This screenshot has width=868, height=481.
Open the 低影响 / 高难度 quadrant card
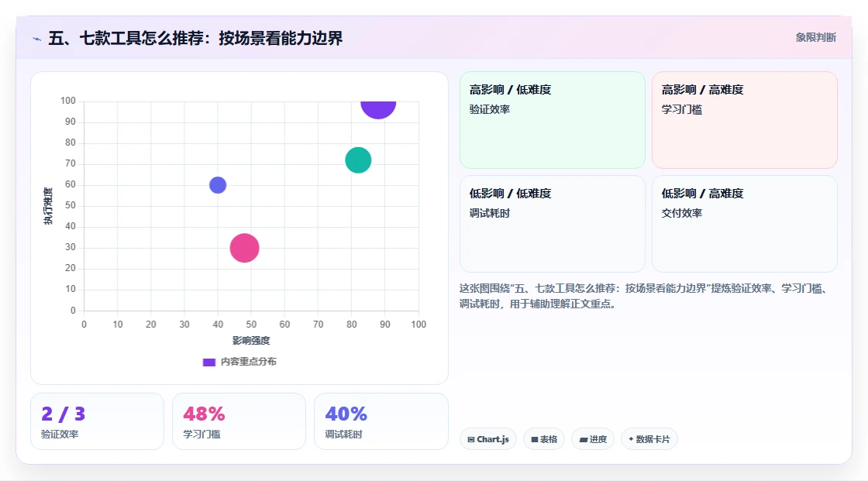[x=745, y=224]
